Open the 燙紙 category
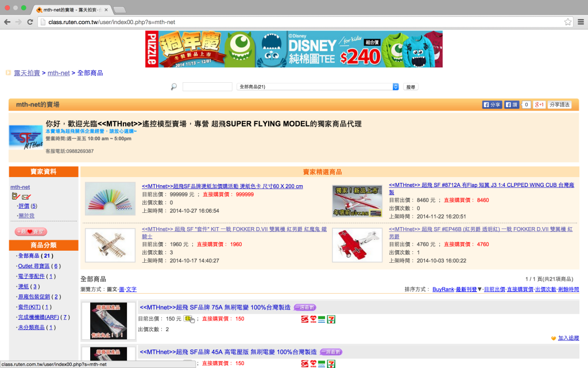Viewport: 588px width, 368px height. pyautogui.click(x=23, y=286)
